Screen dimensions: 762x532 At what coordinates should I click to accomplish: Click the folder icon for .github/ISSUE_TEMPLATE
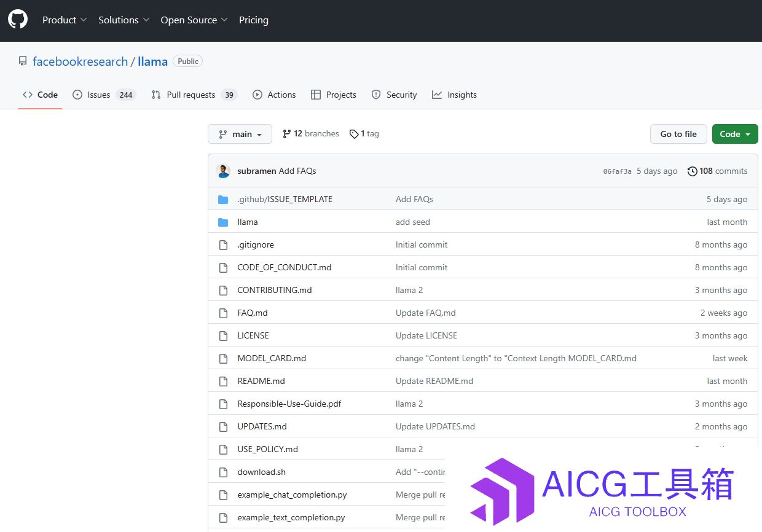[x=223, y=200]
